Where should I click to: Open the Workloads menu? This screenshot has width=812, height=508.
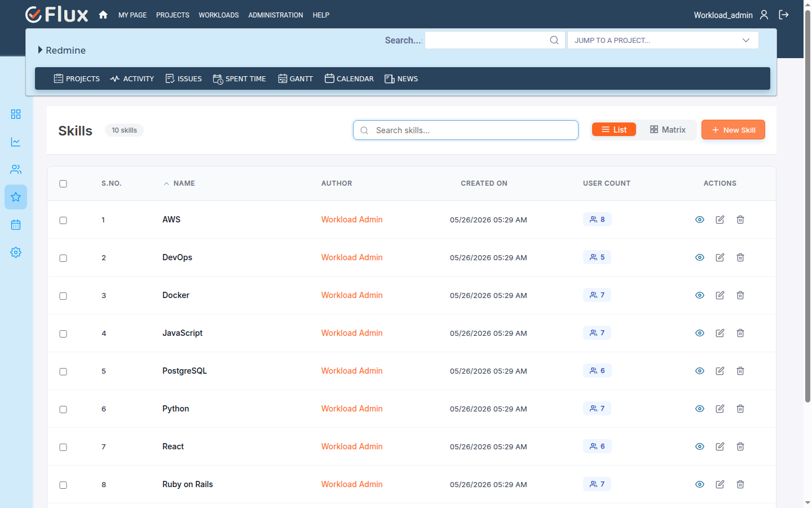pyautogui.click(x=219, y=15)
